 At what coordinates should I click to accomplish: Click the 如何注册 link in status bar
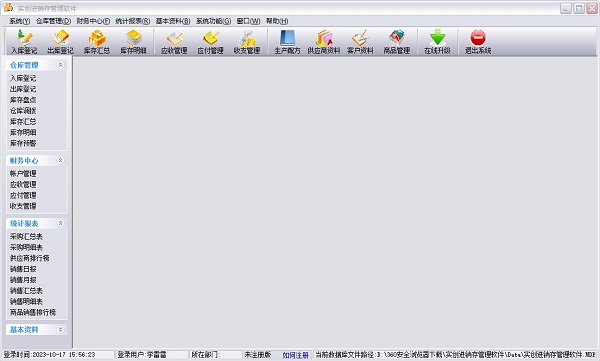coord(295,355)
